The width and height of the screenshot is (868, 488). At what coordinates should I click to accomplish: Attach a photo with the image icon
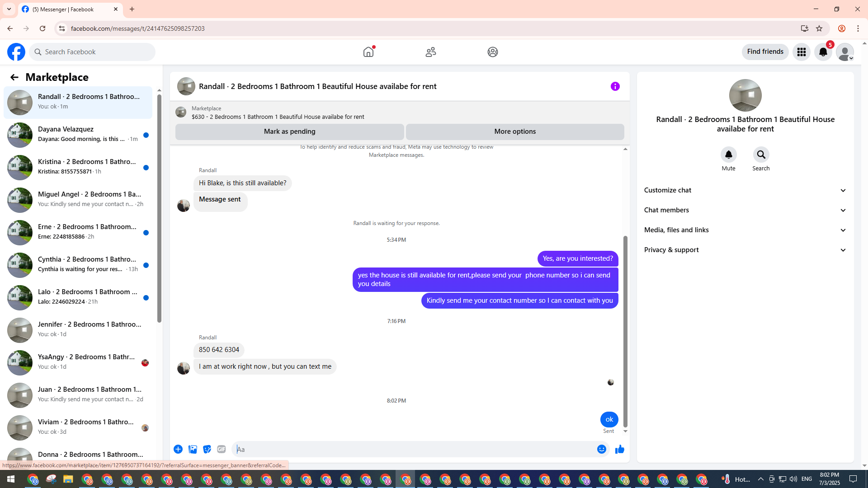(193, 449)
